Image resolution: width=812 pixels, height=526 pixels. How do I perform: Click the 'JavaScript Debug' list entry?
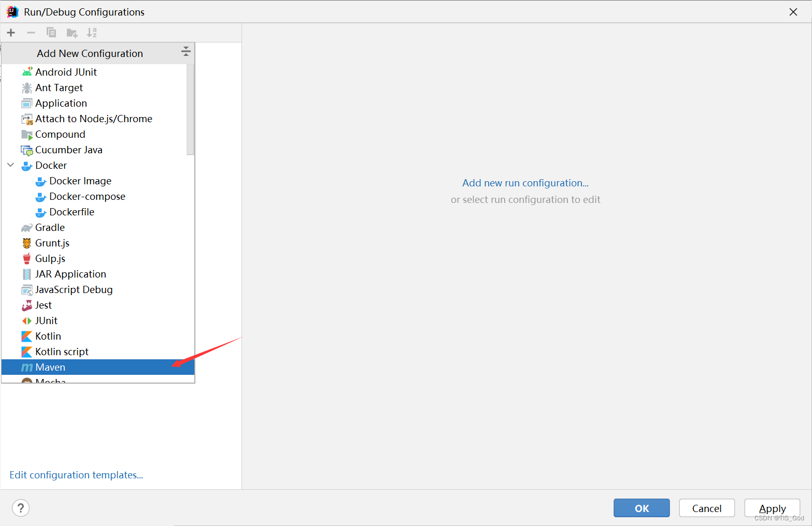pos(98,289)
